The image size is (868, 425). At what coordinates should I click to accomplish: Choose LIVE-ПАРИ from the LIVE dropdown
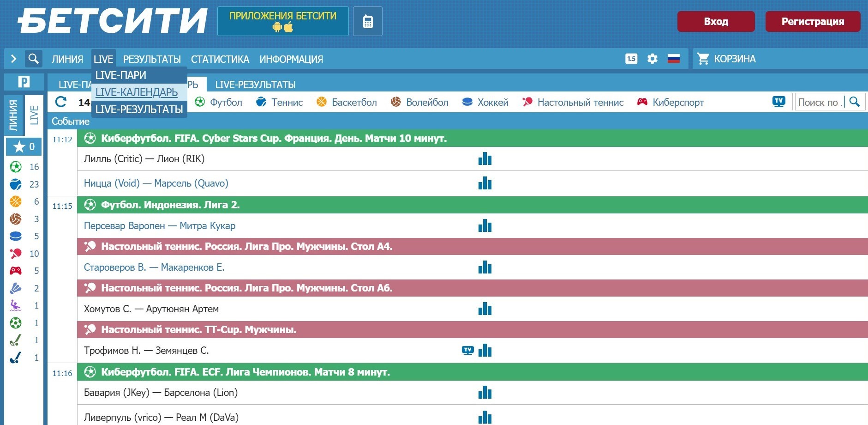[139, 75]
